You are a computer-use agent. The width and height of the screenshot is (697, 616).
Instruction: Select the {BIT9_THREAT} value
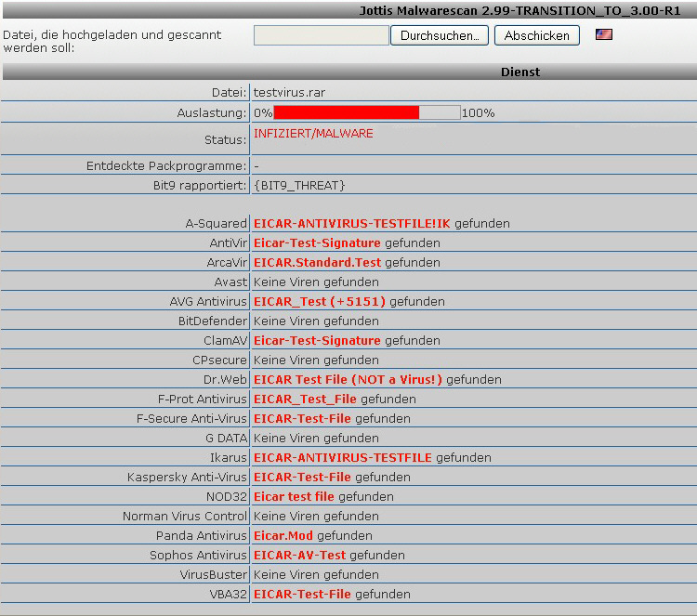pos(299,185)
